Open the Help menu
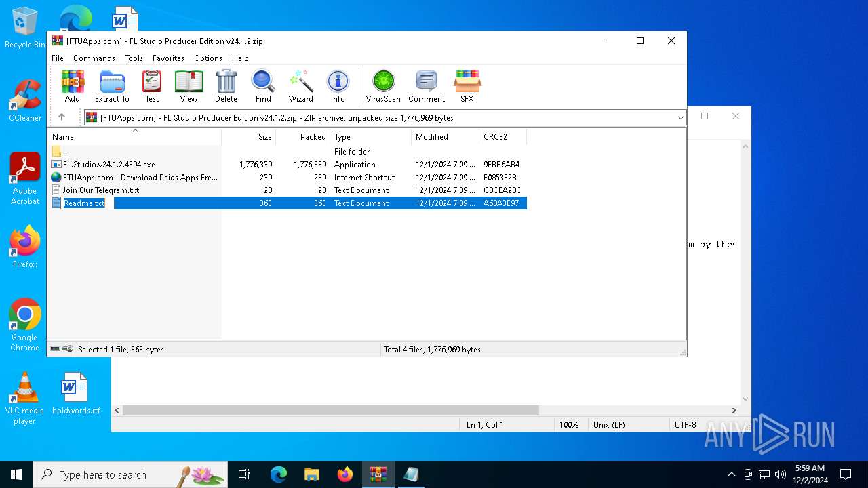This screenshot has height=488, width=868. tap(240, 58)
